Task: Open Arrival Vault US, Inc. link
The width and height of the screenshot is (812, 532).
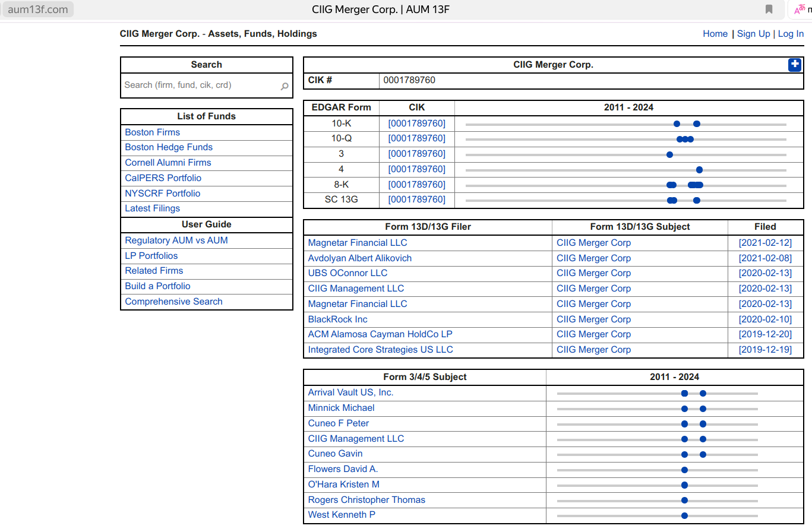Action: pos(350,392)
